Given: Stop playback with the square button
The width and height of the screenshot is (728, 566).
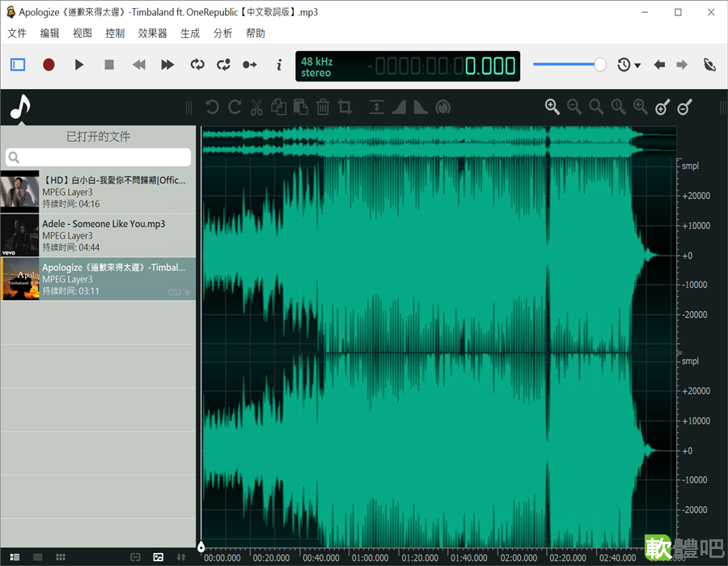Looking at the screenshot, I should pos(109,65).
